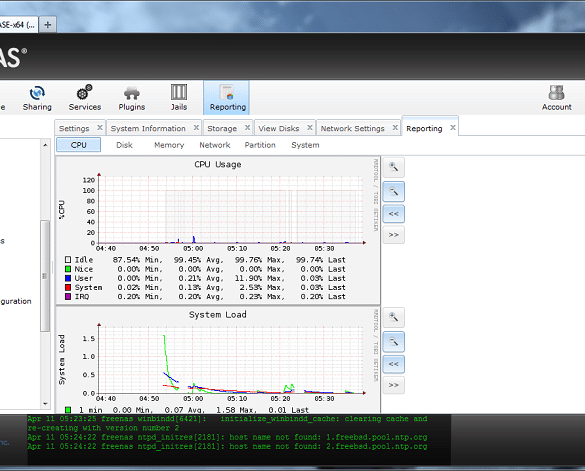This screenshot has height=471, width=585.
Task: Switch to the Network Settings tab
Action: click(353, 128)
